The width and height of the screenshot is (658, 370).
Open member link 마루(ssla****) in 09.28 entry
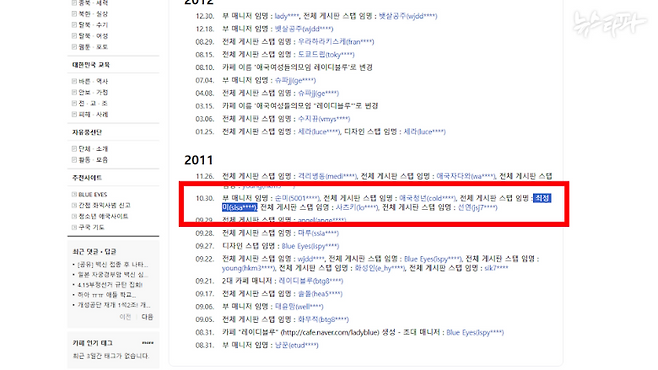pos(318,233)
